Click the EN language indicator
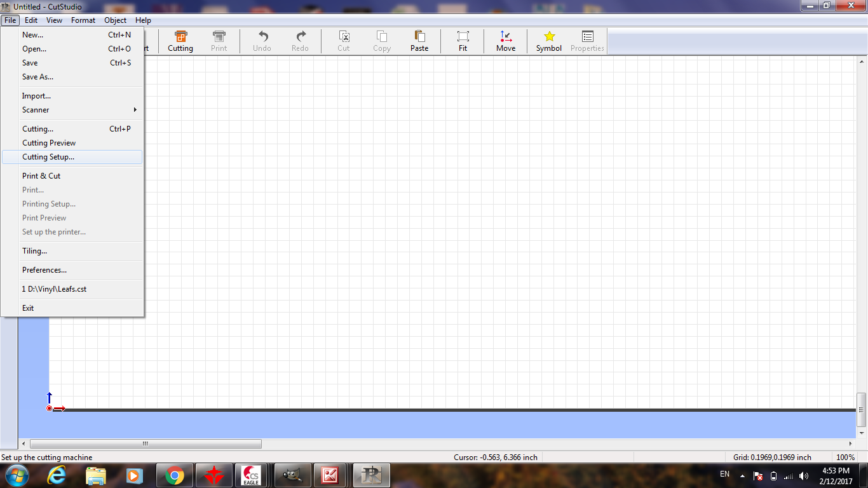Screen dimensions: 868x488 (724, 474)
